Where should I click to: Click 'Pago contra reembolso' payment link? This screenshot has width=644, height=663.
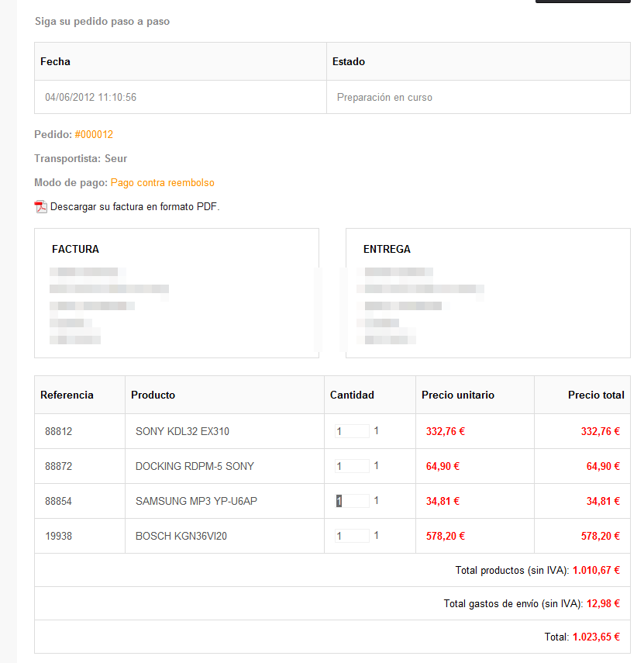click(x=162, y=183)
